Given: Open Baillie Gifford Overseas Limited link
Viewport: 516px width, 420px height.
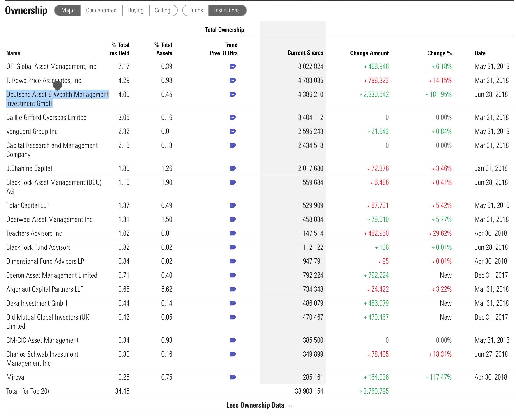Looking at the screenshot, I should pos(46,117).
